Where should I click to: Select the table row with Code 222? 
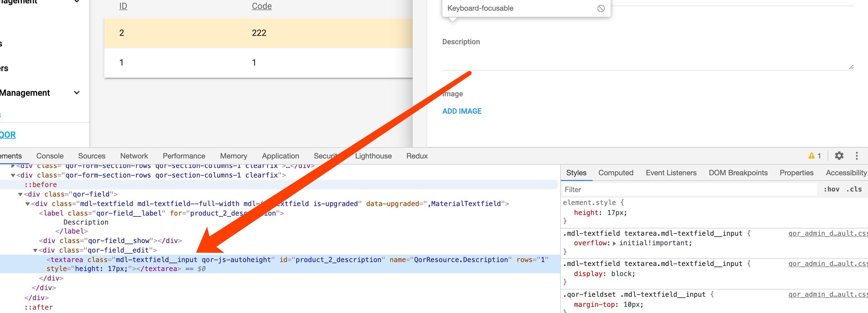tap(259, 33)
